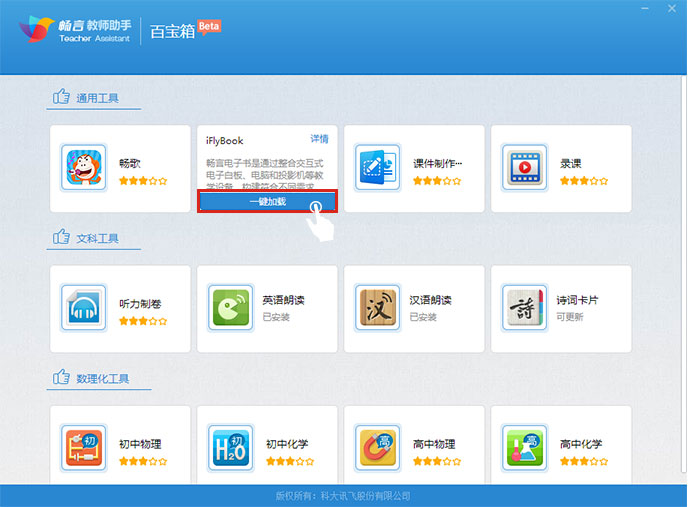Click the star rating under 录课

coord(584,181)
